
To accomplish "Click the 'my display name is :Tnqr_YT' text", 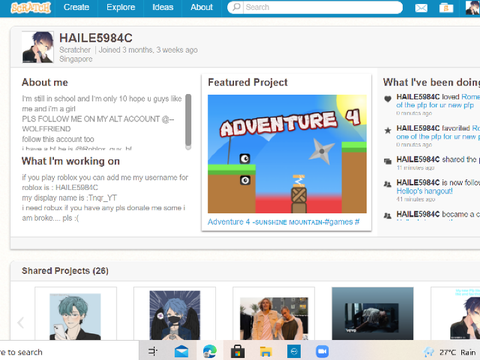I will (69, 198).
